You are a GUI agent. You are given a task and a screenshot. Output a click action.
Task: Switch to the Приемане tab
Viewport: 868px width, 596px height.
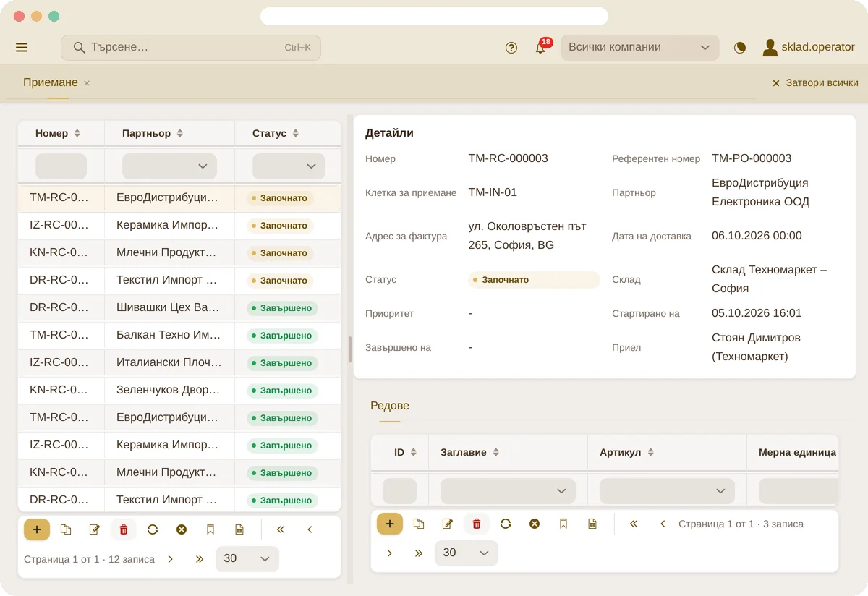point(50,82)
